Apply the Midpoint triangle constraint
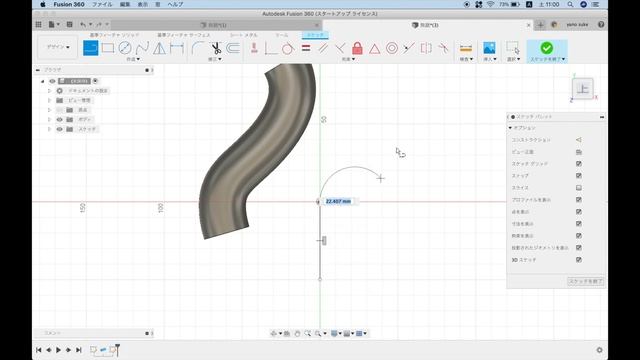This screenshot has height=360, width=640. pyautogui.click(x=374, y=49)
